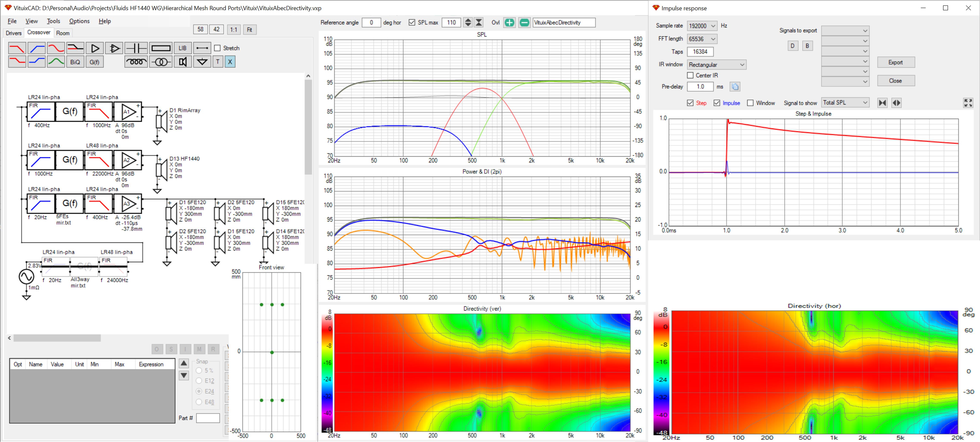Click the bowtie zoom icon in Impulse response
This screenshot has height=442, width=980.
(x=883, y=103)
